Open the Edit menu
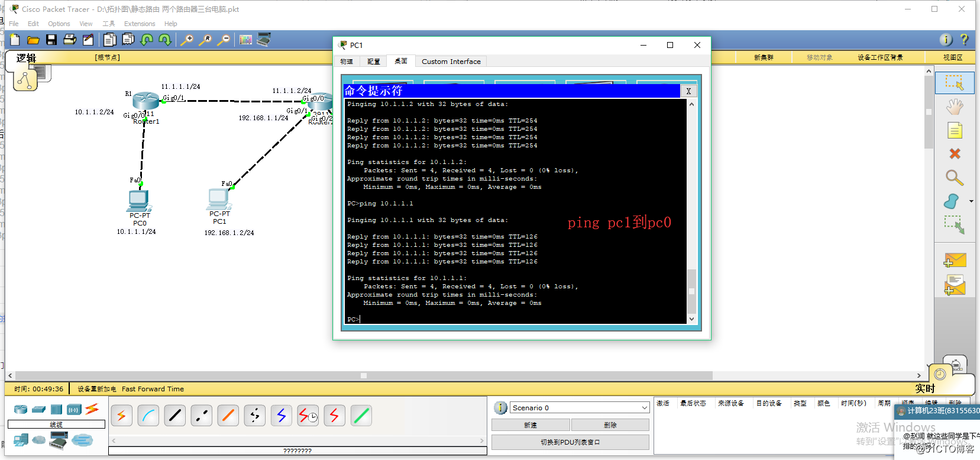 (33, 24)
